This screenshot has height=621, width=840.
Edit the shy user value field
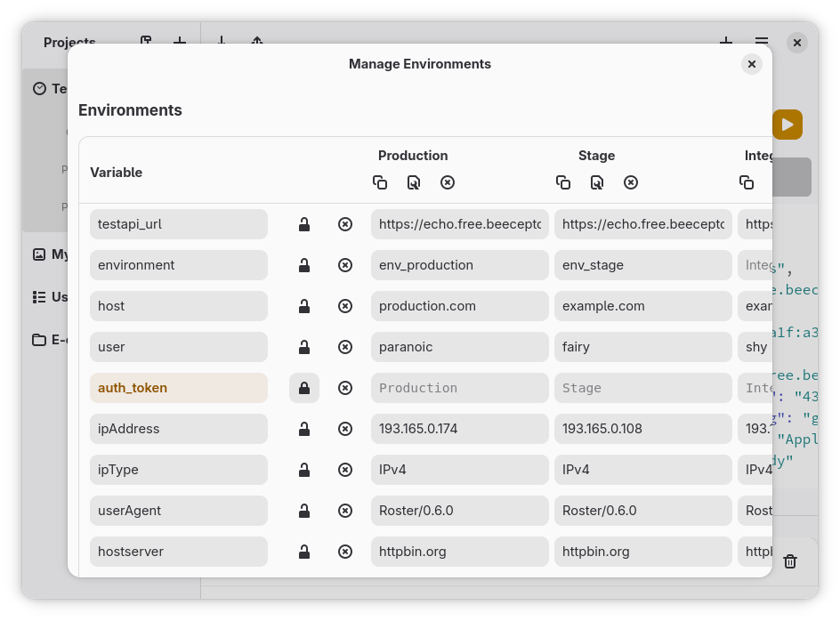click(755, 347)
